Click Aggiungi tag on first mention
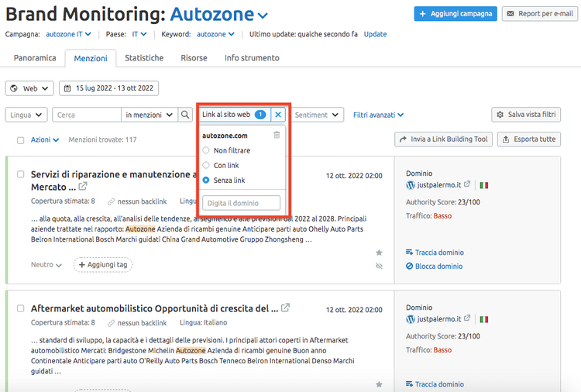The image size is (581, 392). (x=103, y=264)
